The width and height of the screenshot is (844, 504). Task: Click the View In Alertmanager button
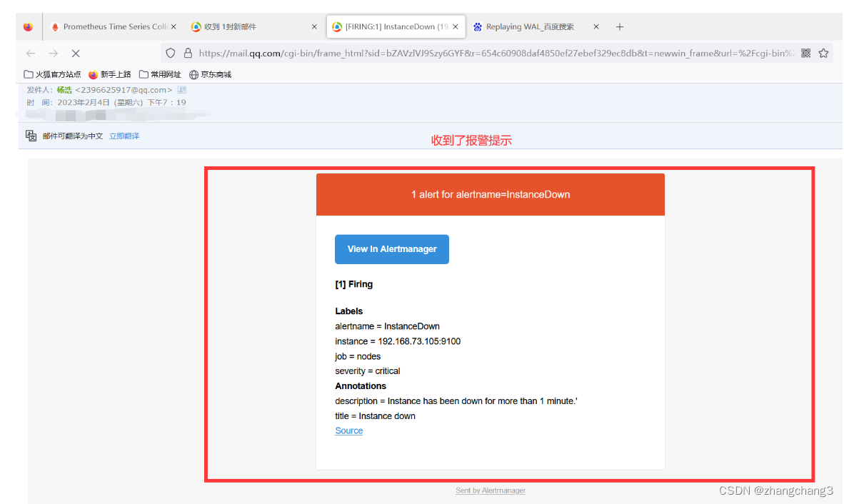tap(392, 249)
